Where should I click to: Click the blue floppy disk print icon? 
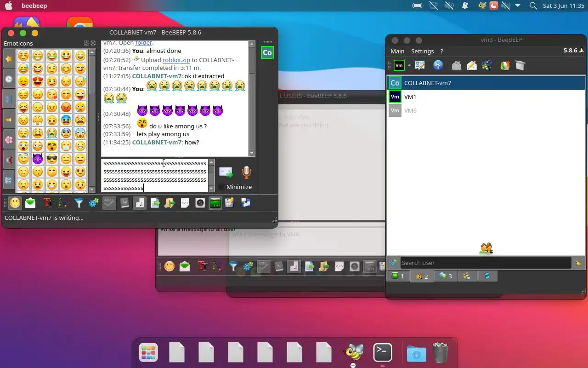(245, 203)
